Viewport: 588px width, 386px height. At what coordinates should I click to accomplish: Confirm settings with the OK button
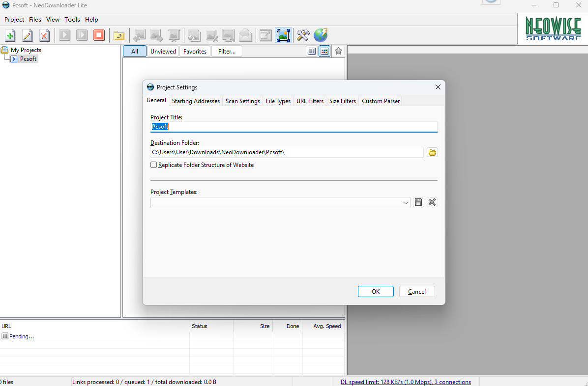tap(376, 291)
